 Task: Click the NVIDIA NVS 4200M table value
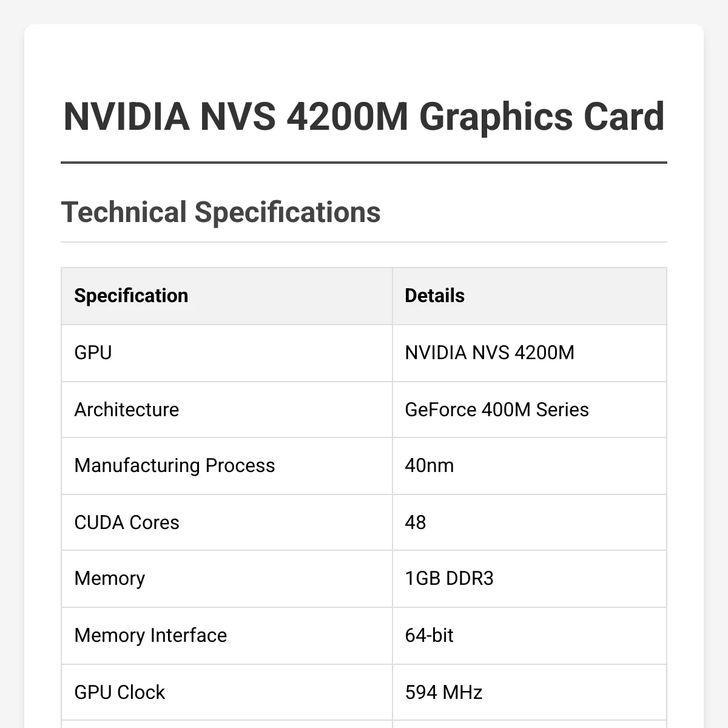pyautogui.click(x=490, y=352)
